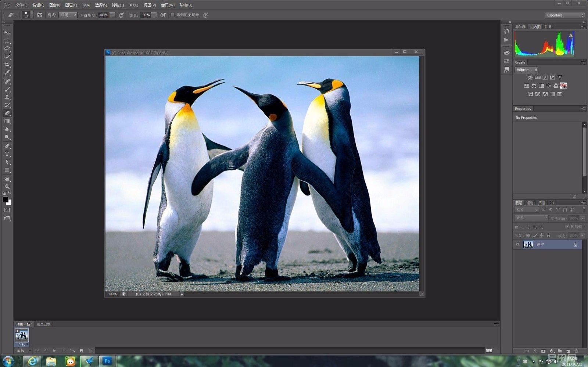Switch to the 通道 channels tab
588x367 pixels.
(x=530, y=203)
